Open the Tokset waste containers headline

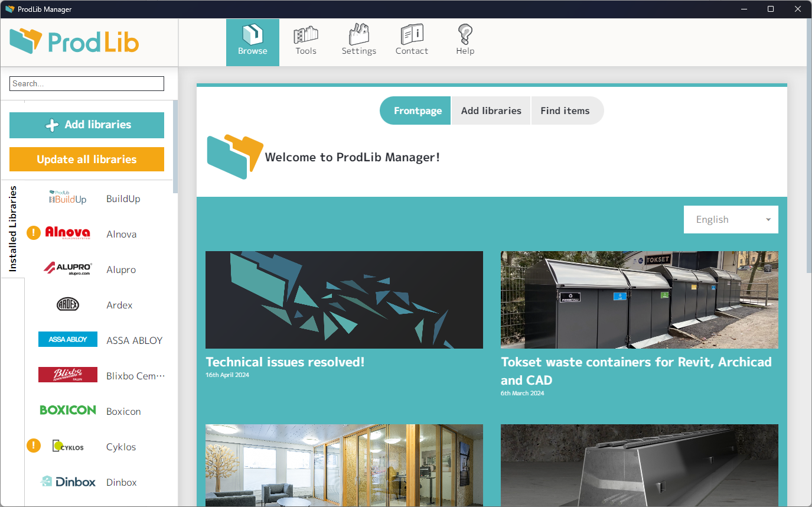[637, 370]
